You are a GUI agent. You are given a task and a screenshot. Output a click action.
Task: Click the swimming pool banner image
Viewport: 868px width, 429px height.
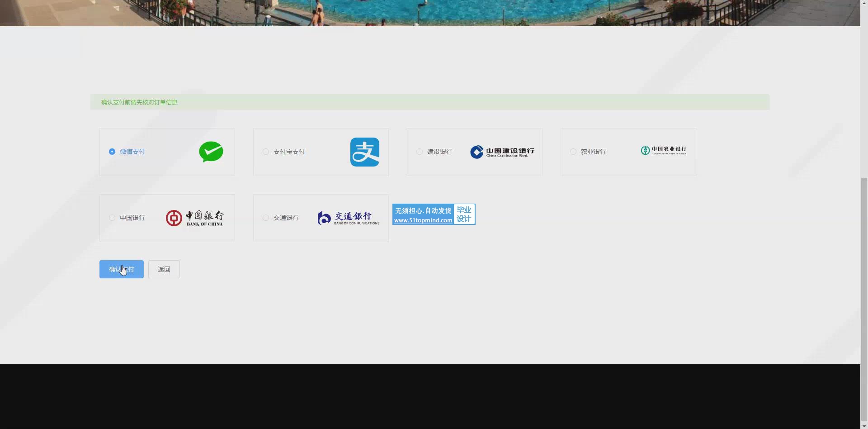tap(430, 13)
